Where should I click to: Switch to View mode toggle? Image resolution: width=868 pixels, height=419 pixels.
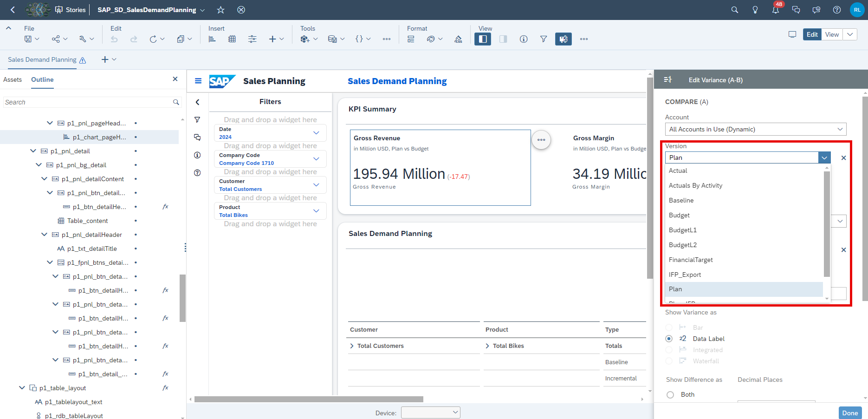click(832, 34)
